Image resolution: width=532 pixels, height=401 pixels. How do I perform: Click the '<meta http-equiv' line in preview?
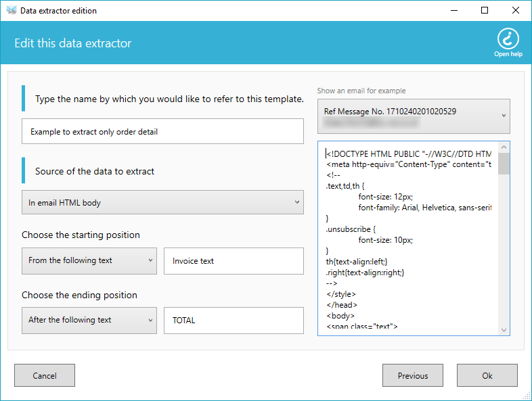[409, 164]
